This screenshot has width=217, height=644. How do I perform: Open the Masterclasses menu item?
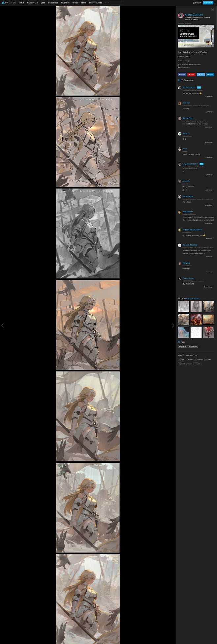96,3
